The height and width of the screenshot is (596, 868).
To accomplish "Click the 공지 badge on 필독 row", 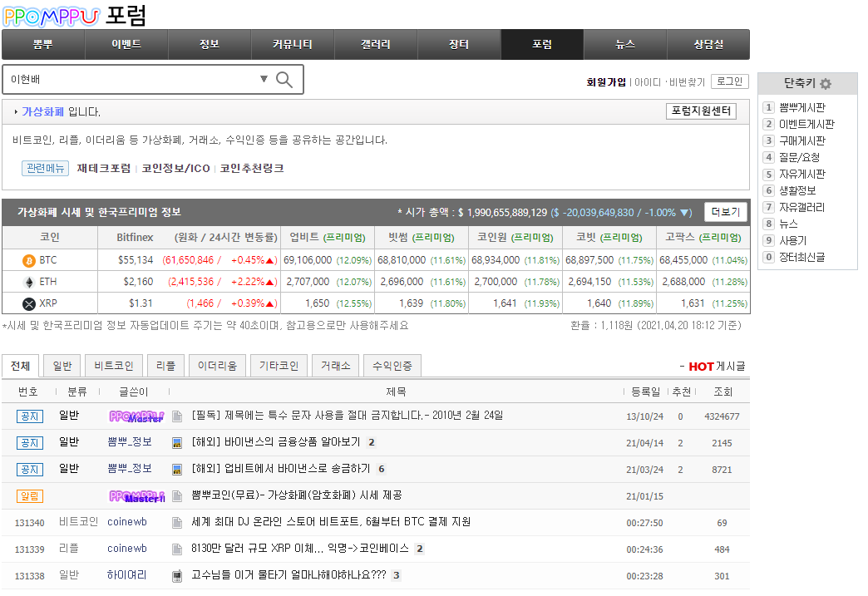I will [x=29, y=416].
